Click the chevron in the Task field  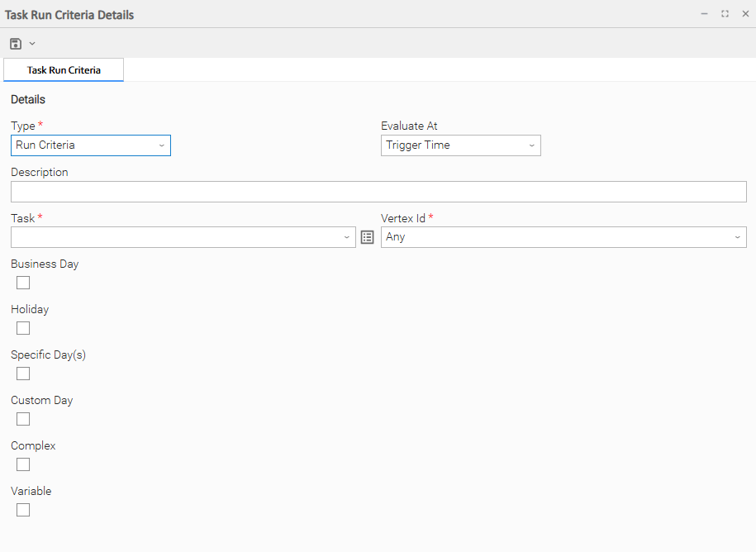[x=347, y=237]
